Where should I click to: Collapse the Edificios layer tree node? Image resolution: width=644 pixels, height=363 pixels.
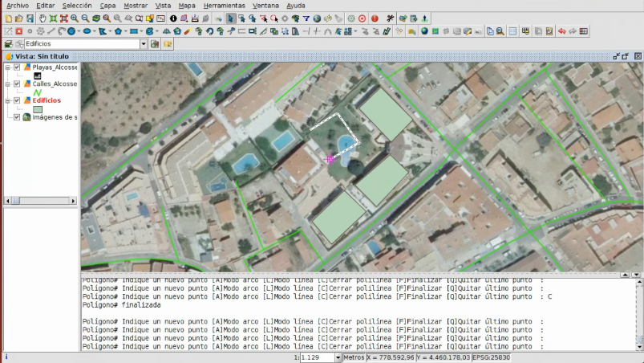point(7,100)
